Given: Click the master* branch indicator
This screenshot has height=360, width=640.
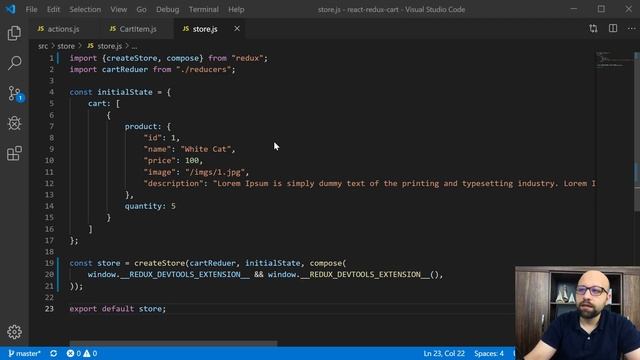Looking at the screenshot, I should (24, 353).
